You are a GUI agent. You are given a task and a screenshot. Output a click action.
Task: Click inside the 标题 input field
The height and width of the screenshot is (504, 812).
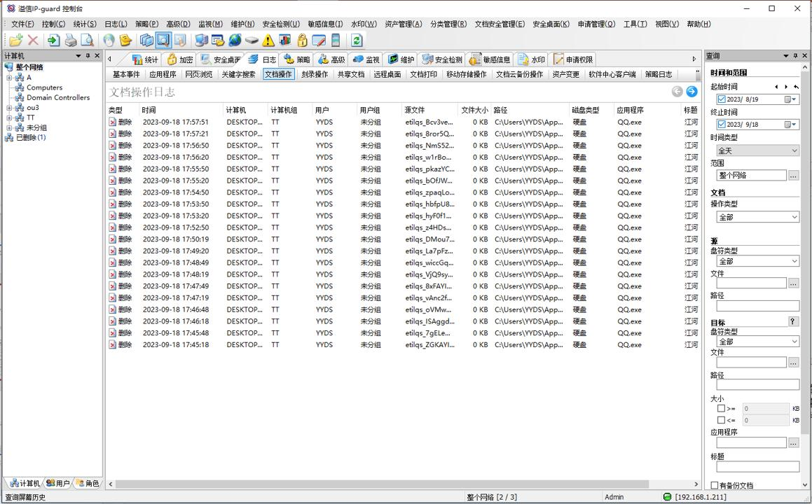(755, 466)
